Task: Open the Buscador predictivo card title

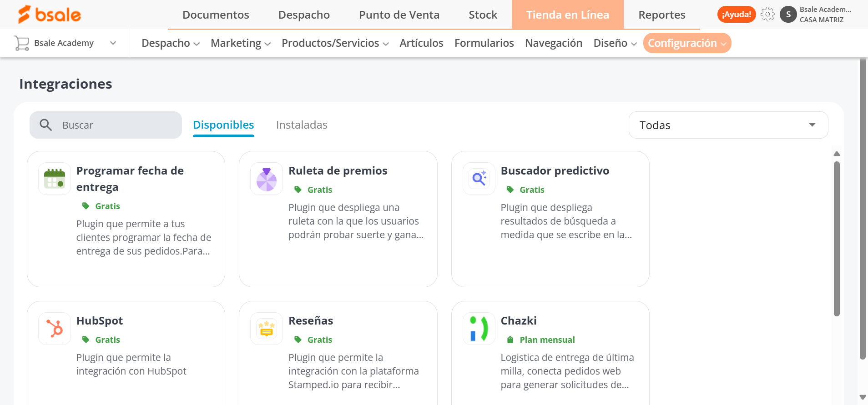Action: click(555, 170)
